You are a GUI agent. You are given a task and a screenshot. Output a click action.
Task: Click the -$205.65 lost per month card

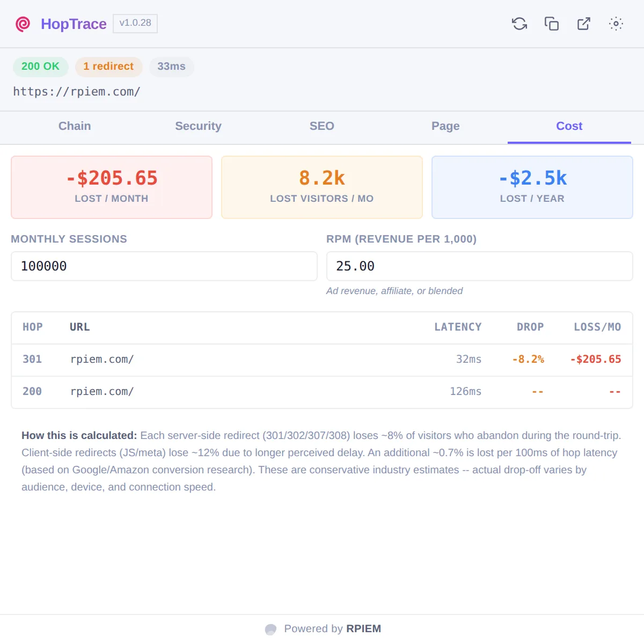tap(112, 187)
